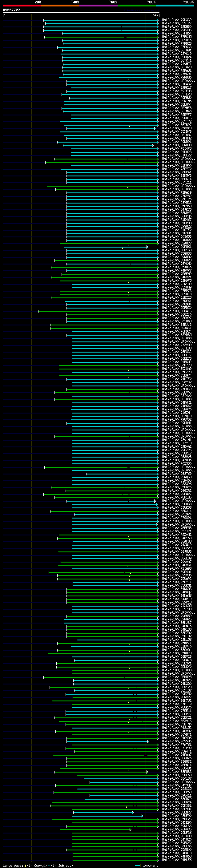The width and height of the screenshot is (197, 868).
Task: Select hit label UniRef100_C5YHF8
Action: point(177,108)
